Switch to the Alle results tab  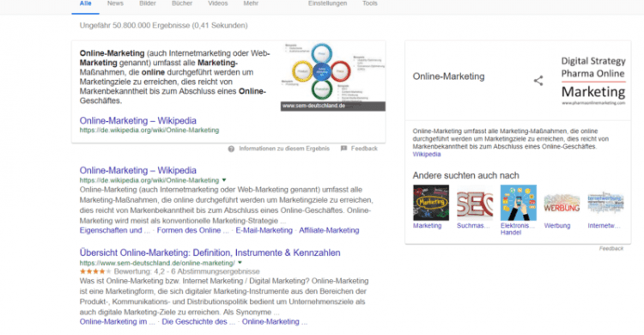pos(85,3)
